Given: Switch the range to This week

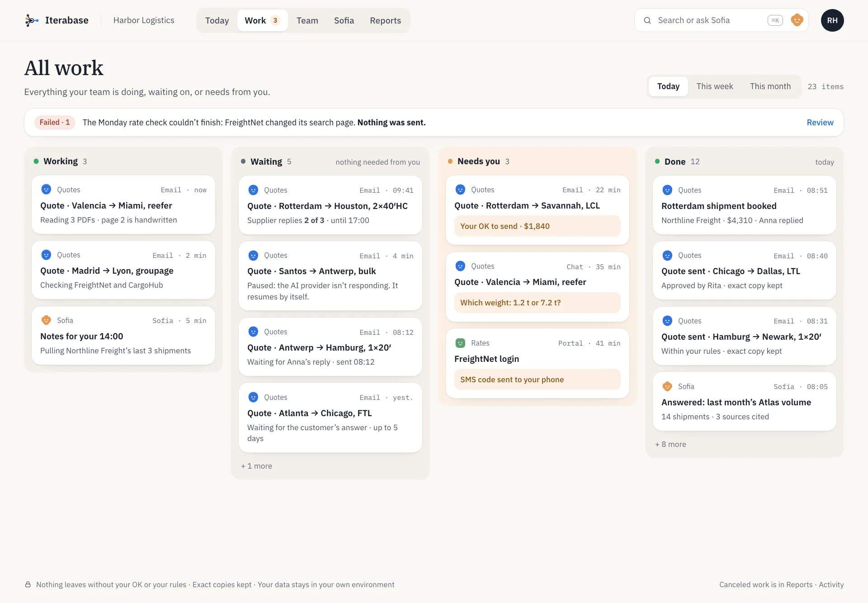Looking at the screenshot, I should (714, 86).
